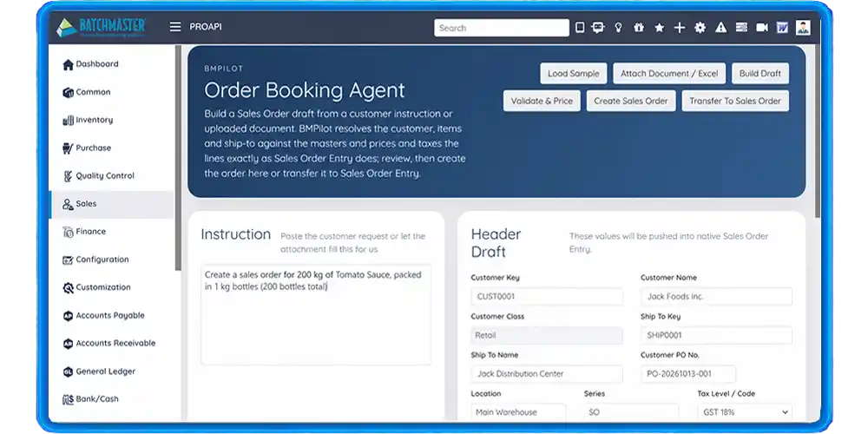
Task: Click Attach Document / Excel button
Action: click(x=669, y=74)
